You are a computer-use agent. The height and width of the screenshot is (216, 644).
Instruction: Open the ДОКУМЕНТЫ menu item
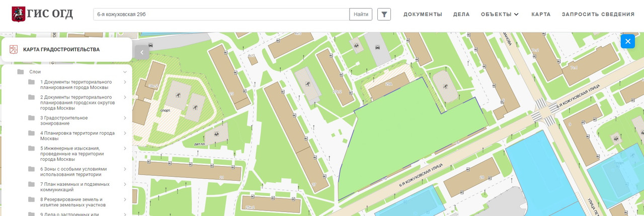[423, 14]
